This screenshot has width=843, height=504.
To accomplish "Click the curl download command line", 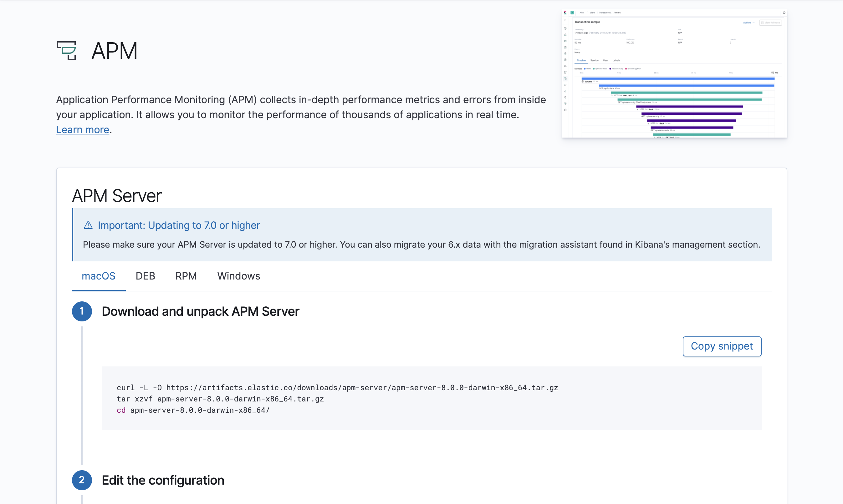I will click(337, 387).
